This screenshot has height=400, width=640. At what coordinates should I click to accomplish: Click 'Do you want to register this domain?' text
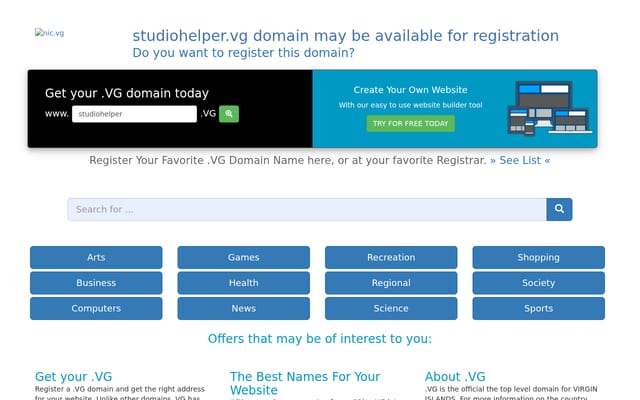tap(244, 53)
